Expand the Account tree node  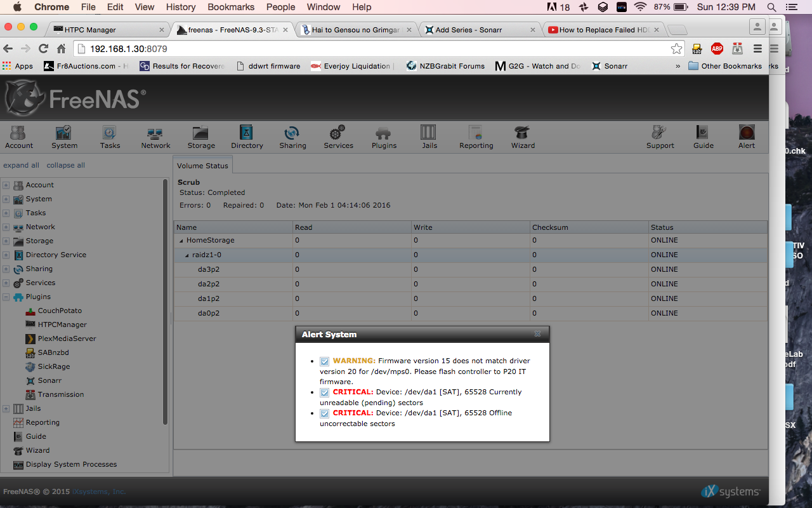point(6,185)
